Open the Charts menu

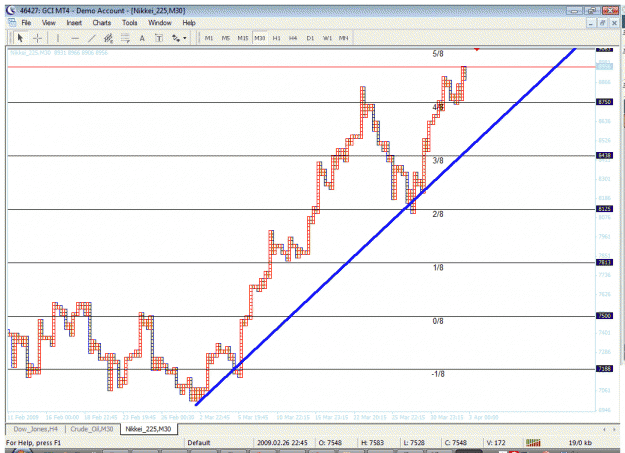pyautogui.click(x=102, y=23)
